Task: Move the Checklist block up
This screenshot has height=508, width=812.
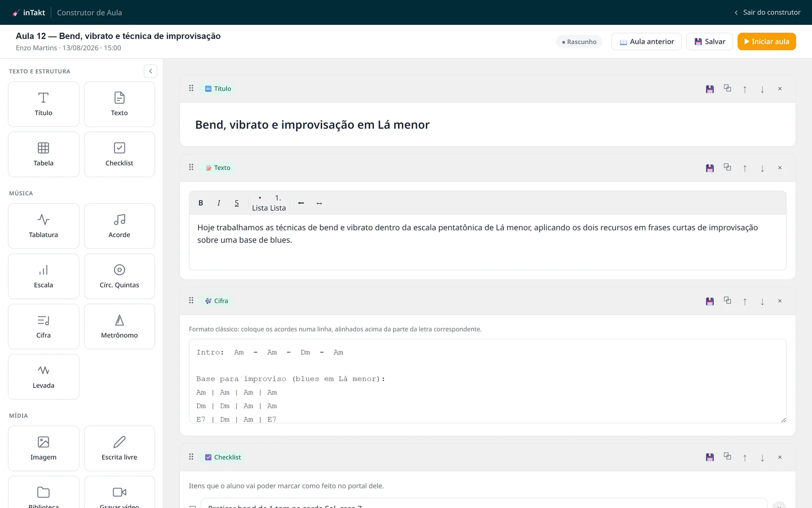Action: 745,457
